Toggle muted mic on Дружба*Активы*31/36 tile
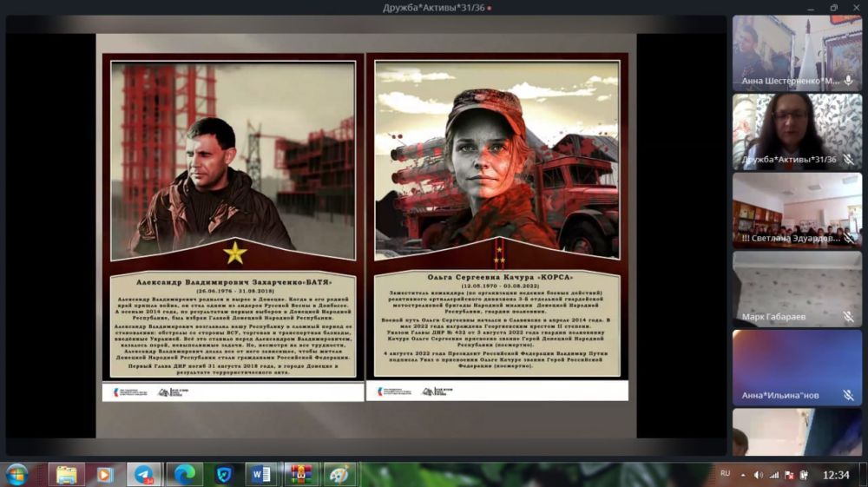868x487 pixels. tap(849, 160)
